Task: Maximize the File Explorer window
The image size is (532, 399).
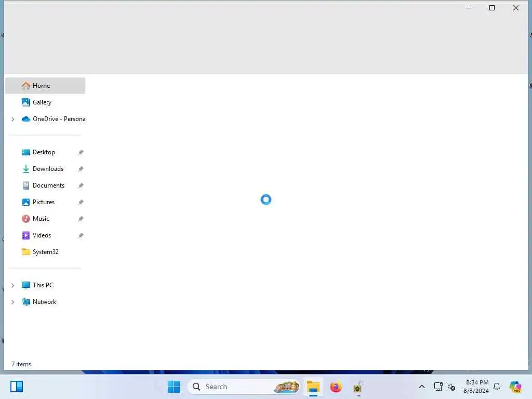Action: pyautogui.click(x=492, y=8)
